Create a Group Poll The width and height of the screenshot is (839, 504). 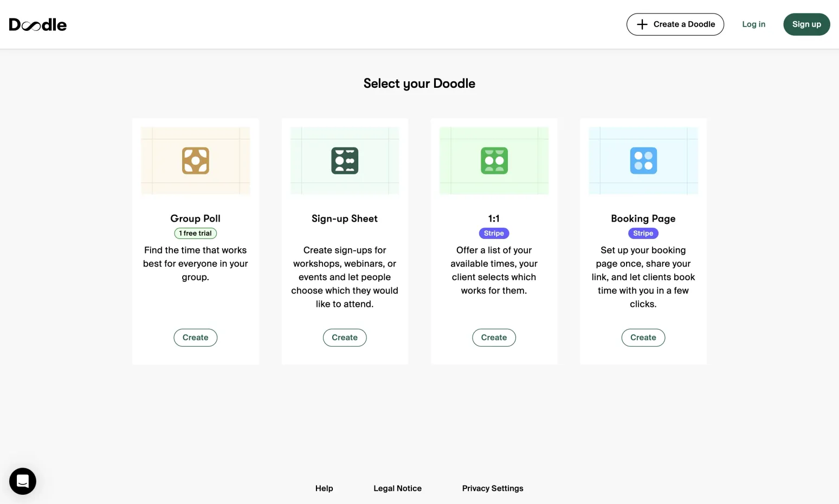(x=196, y=338)
